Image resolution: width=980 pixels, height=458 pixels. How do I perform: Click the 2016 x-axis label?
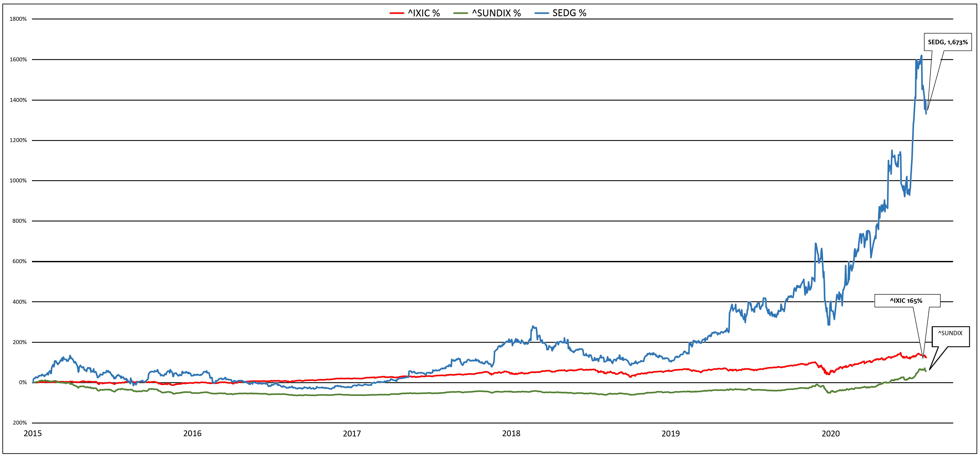click(x=192, y=434)
